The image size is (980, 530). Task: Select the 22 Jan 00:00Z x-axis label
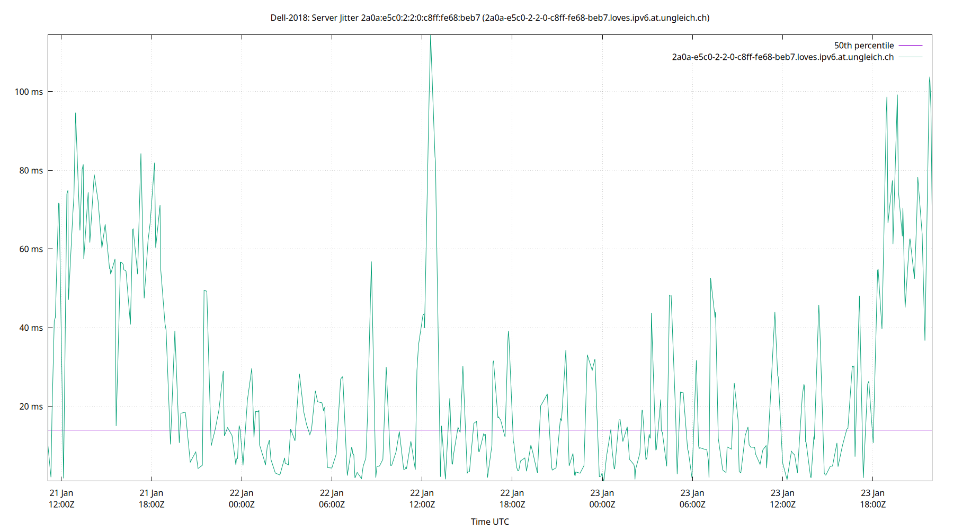point(243,498)
